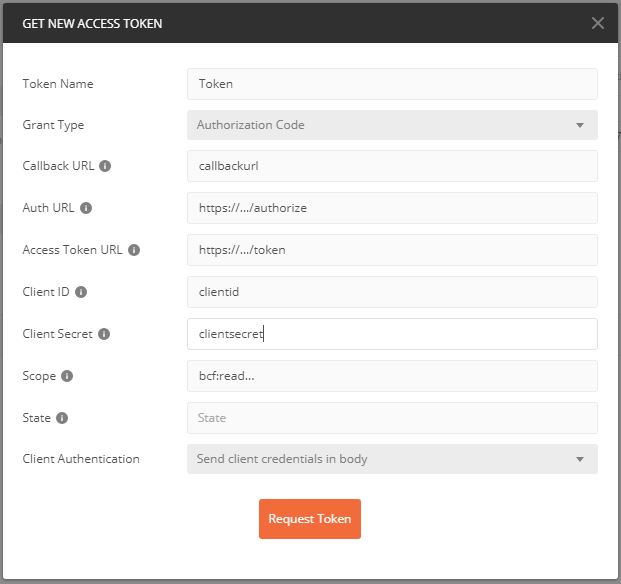Viewport: 621px width, 584px height.
Task: Focus the Client ID input
Action: (x=392, y=292)
